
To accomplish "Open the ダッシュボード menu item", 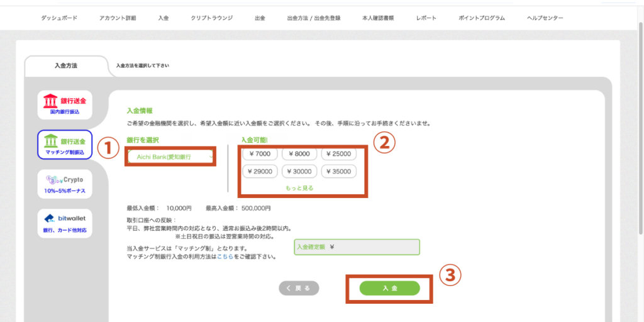I will (x=59, y=18).
